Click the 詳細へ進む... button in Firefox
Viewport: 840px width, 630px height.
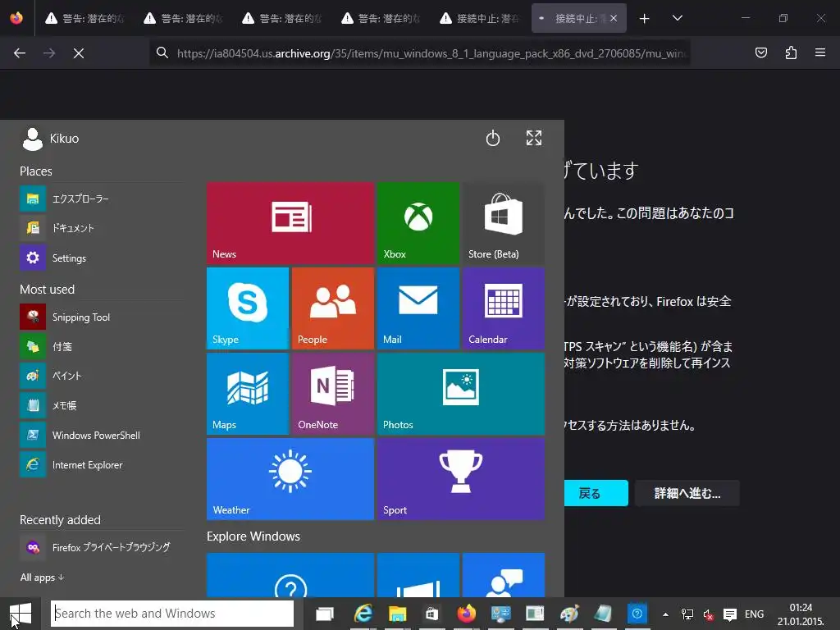click(x=687, y=493)
